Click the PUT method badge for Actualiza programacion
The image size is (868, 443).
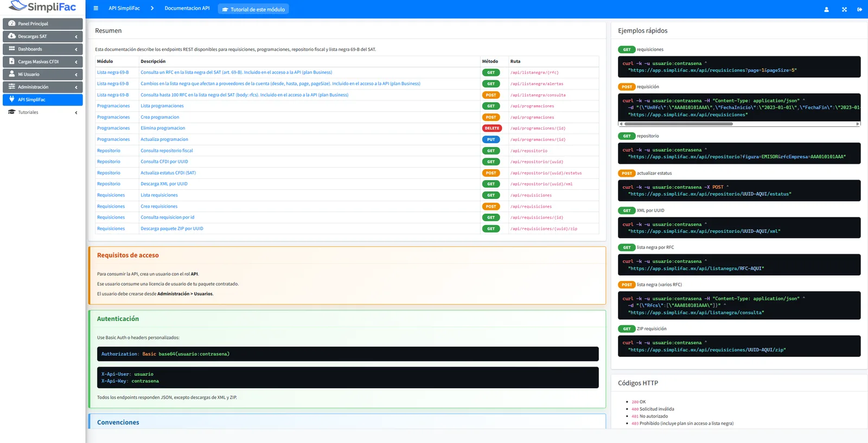(491, 139)
